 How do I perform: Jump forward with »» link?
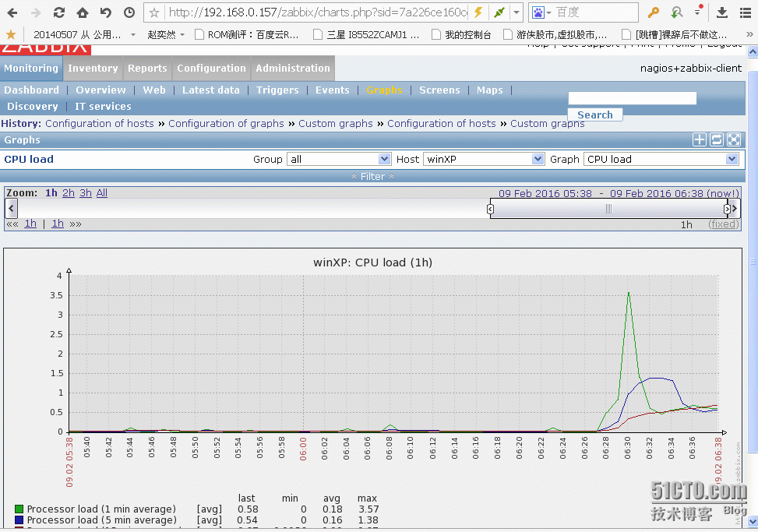coord(76,224)
